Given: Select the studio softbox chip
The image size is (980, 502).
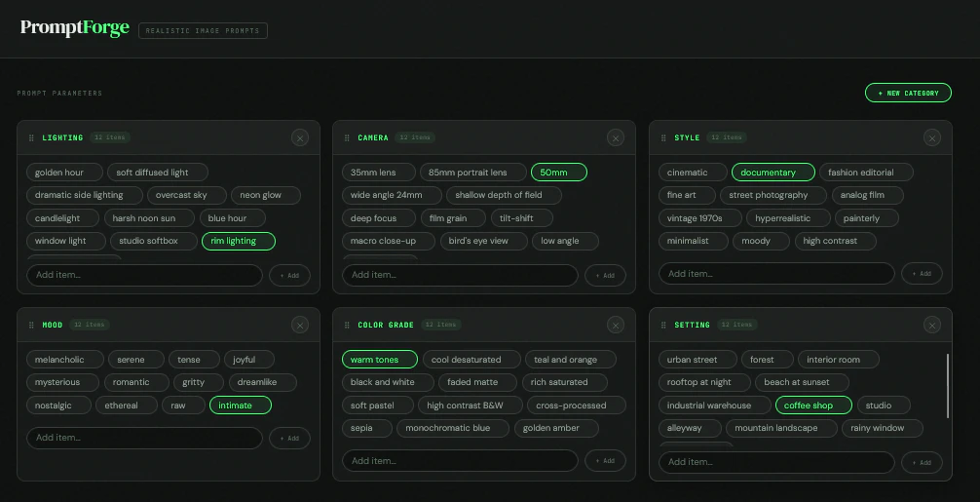Looking at the screenshot, I should click(154, 241).
